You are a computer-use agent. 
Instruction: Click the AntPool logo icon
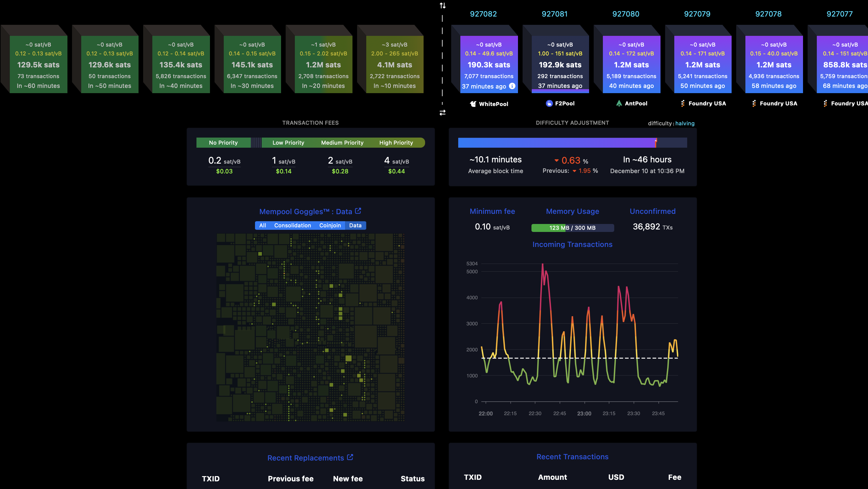[x=619, y=103]
